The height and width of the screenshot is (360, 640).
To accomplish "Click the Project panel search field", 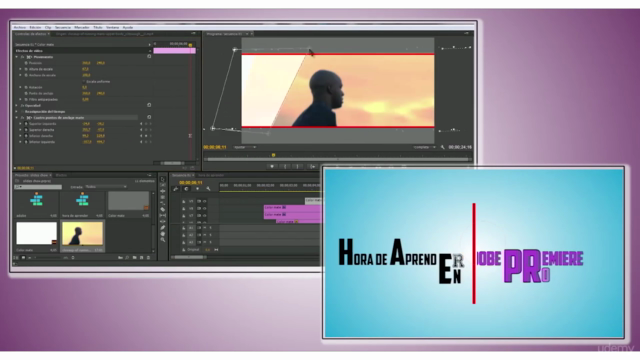I will pyautogui.click(x=38, y=187).
